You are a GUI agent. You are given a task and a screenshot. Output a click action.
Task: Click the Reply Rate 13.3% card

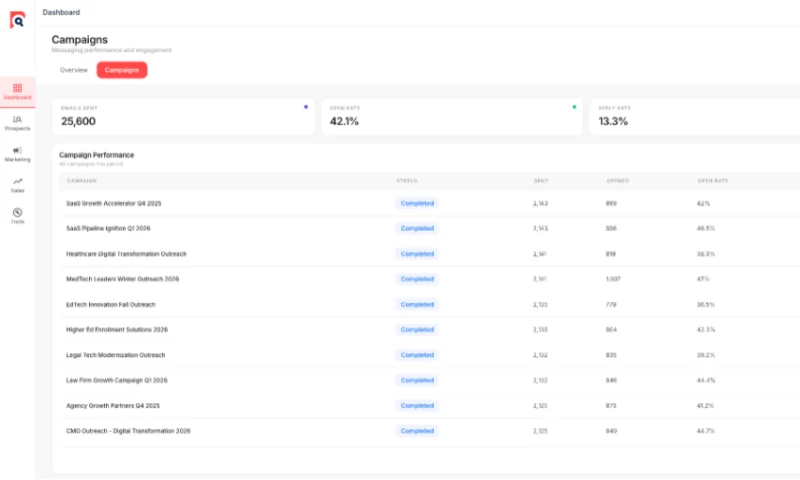[x=695, y=117]
